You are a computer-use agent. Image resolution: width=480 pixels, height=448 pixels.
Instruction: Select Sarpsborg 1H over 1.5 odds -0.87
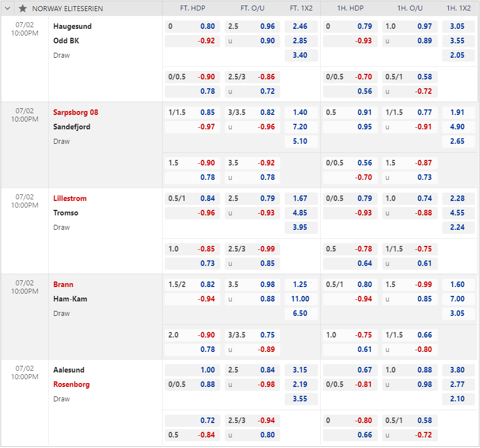[410, 163]
